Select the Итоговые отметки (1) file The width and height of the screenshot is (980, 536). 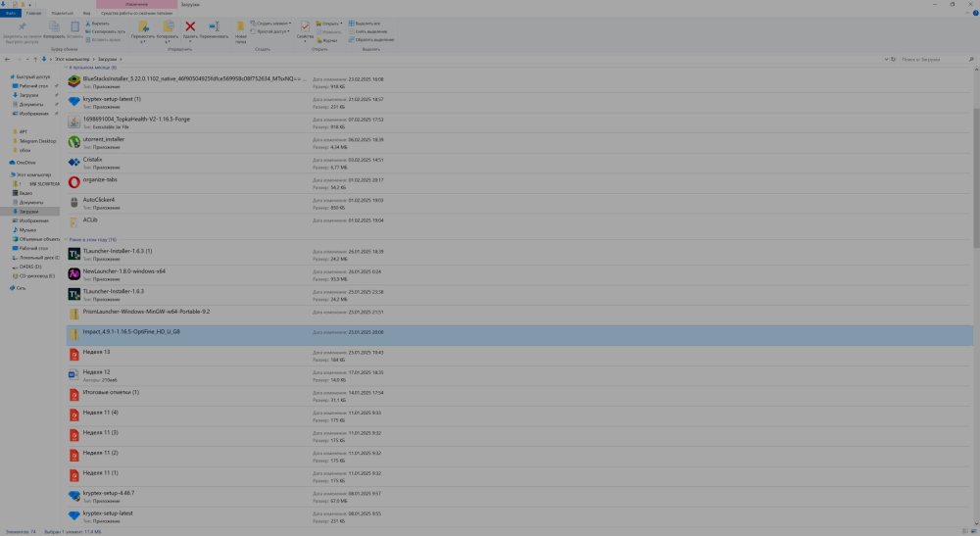519,396
